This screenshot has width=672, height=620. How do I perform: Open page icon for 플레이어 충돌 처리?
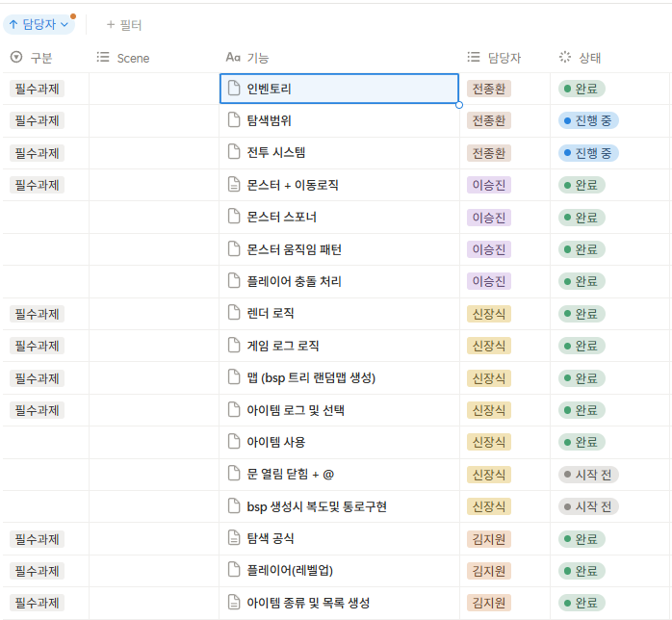(234, 281)
